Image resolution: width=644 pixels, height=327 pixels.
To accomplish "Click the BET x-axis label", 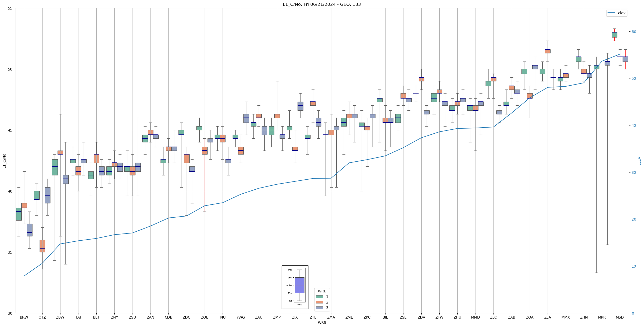I will (x=96, y=317).
